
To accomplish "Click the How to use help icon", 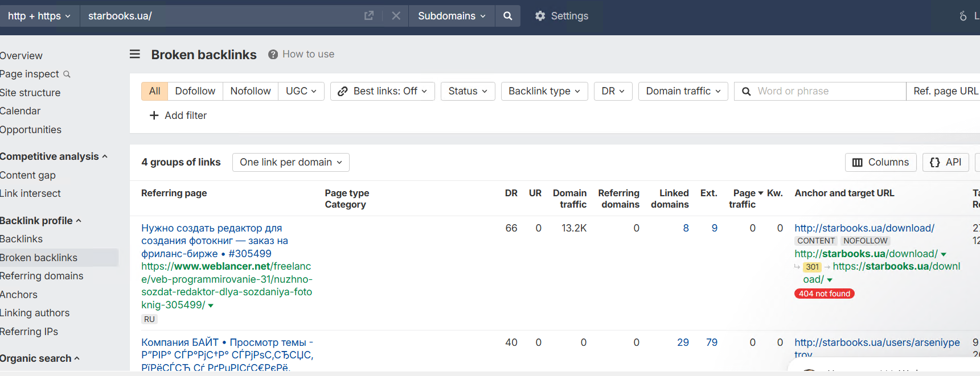I will coord(273,55).
